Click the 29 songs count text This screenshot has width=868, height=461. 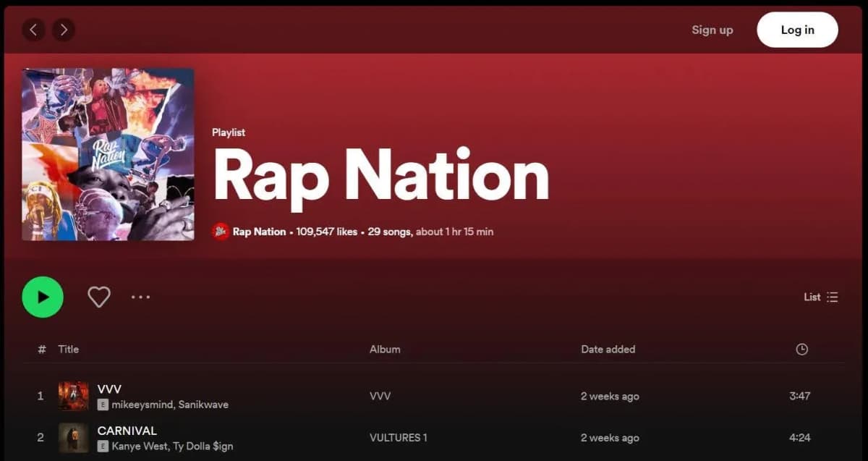tap(390, 232)
